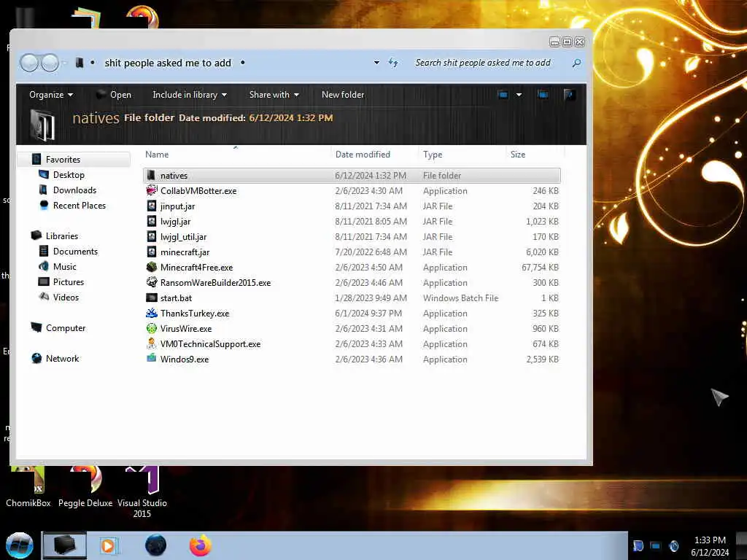
Task: Open the Peggle Deluxe desktop shortcut
Action: tap(85, 486)
